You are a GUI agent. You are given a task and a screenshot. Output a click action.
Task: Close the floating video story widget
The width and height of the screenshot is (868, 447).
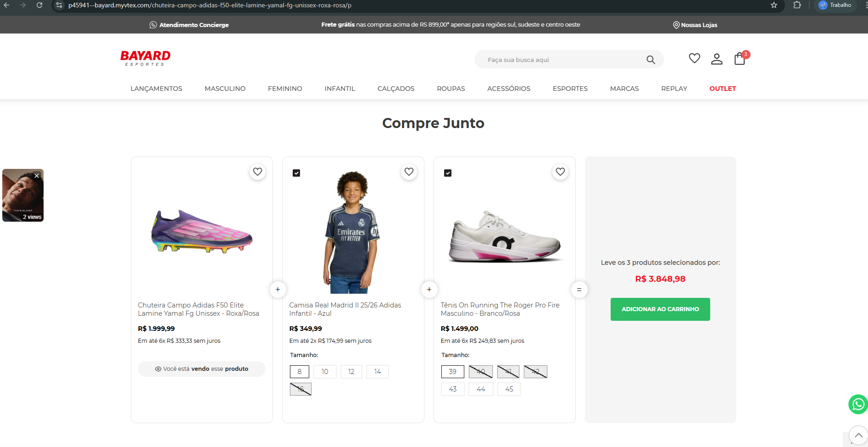click(x=37, y=176)
